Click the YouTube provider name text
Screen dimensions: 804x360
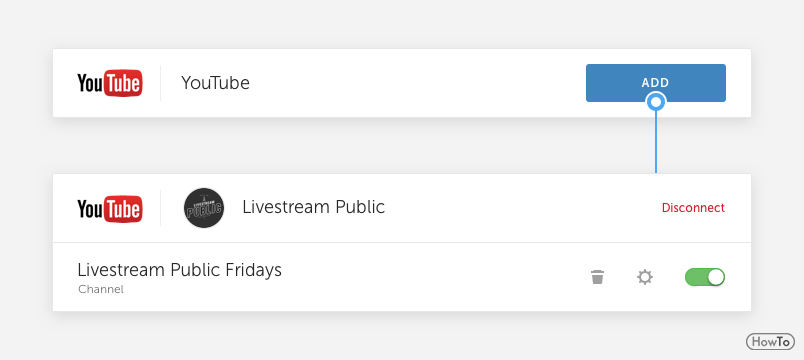point(215,83)
